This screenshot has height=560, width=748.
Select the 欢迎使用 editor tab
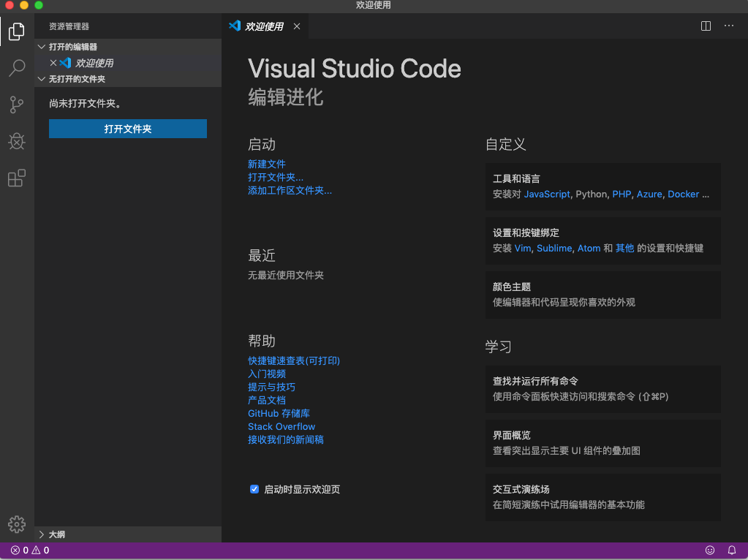(264, 26)
